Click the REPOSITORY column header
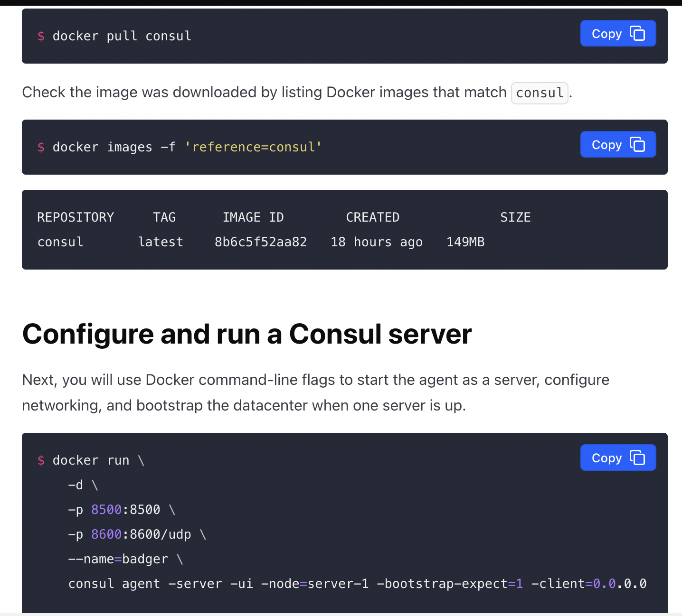The height and width of the screenshot is (616, 682). coord(76,217)
